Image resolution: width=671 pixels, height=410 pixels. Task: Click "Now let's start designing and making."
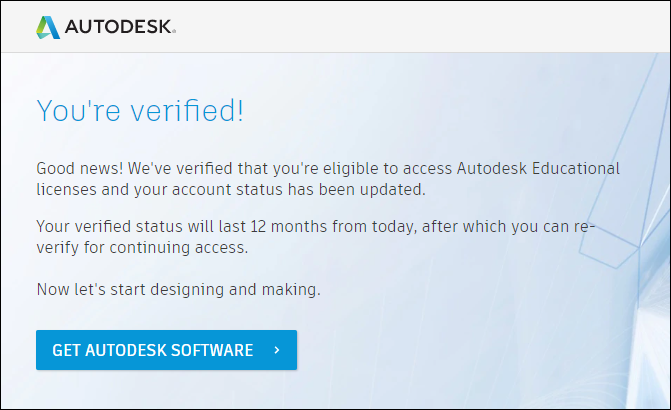pyautogui.click(x=178, y=290)
